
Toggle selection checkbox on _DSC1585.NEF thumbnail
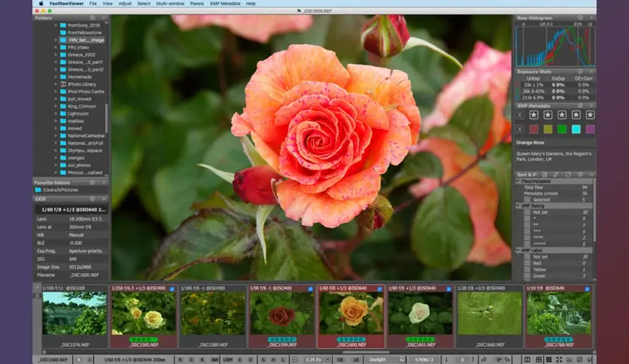click(172, 289)
